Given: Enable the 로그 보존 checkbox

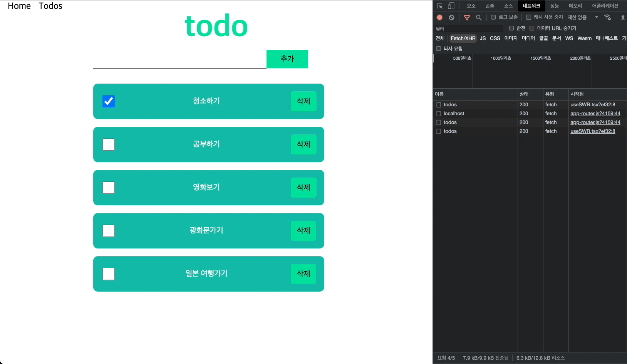Looking at the screenshot, I should pyautogui.click(x=493, y=17).
